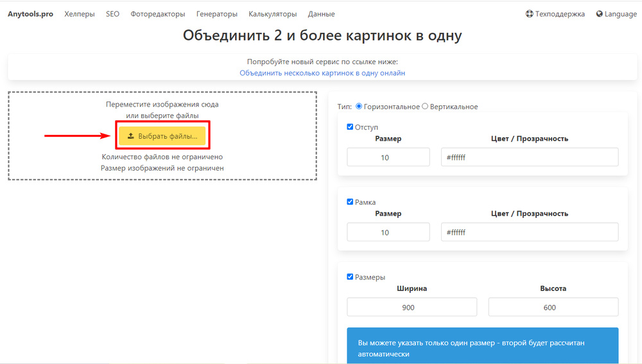Image resolution: width=642 pixels, height=364 pixels.
Task: Disable the Размеры checkbox
Action: pos(350,277)
